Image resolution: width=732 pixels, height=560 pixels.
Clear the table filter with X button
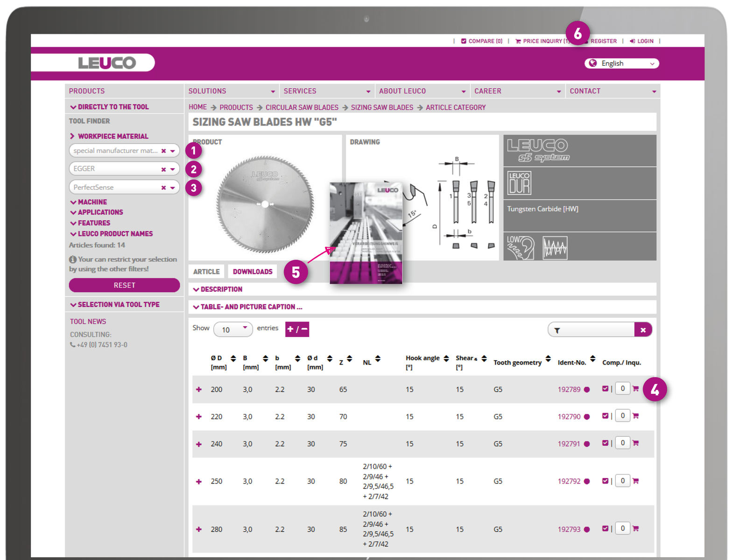(643, 330)
